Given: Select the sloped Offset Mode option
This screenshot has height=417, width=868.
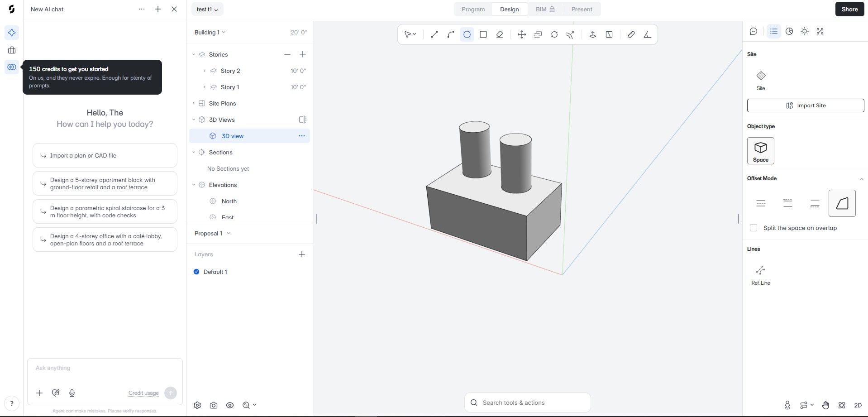Looking at the screenshot, I should coord(842,203).
